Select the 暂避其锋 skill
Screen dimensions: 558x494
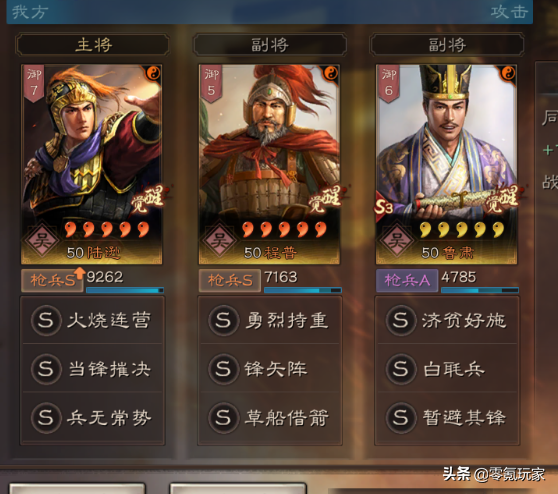(447, 417)
